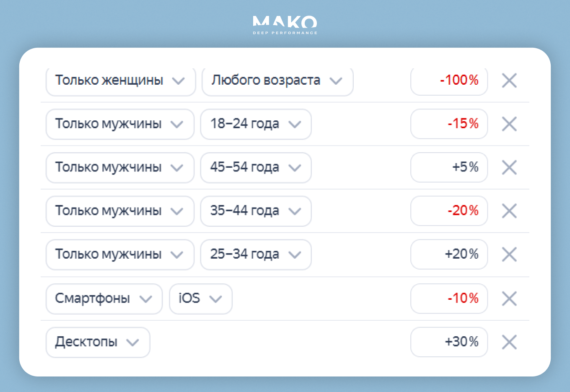This screenshot has width=570, height=392.
Task: Expand the Любого возраста age dropdown
Action: tap(277, 80)
